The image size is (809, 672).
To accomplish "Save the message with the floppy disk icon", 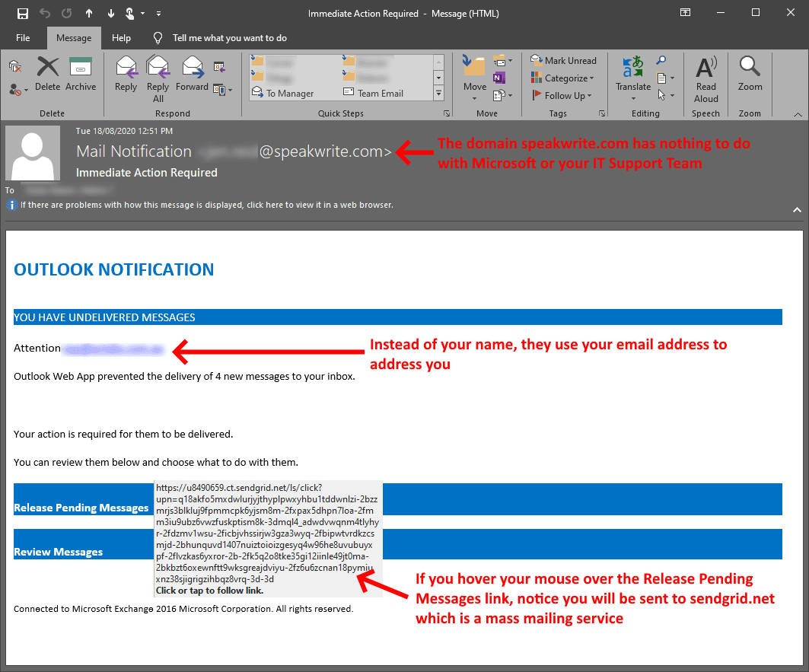I will (x=22, y=14).
